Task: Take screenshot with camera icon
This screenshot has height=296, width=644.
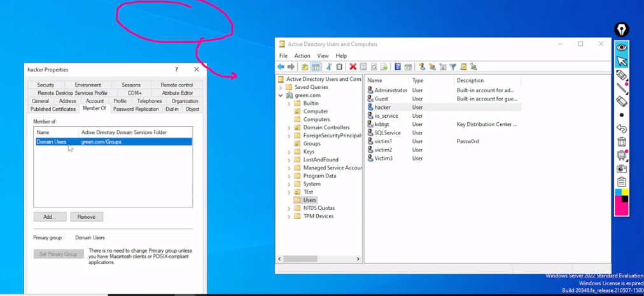Action: click(x=622, y=169)
